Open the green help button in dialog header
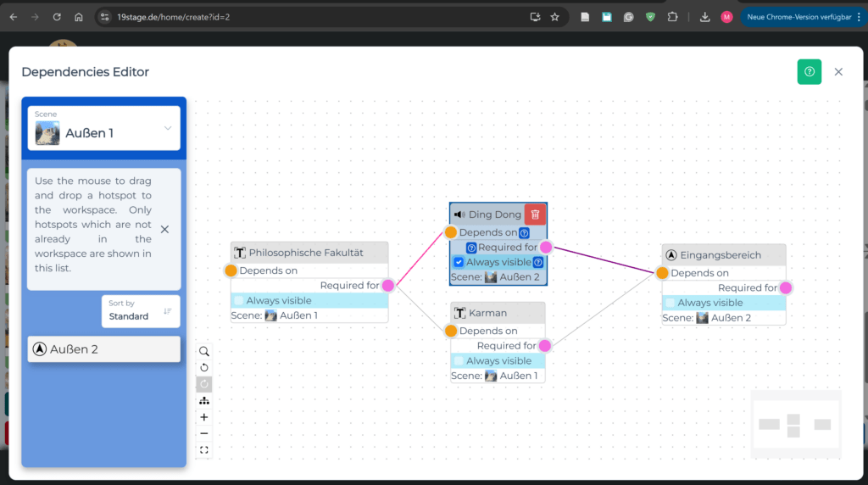This screenshot has height=485, width=868. (x=809, y=72)
